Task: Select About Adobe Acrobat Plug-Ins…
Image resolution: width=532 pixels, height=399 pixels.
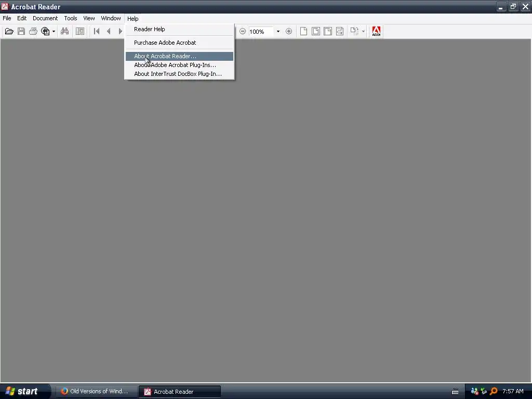Action: [179, 65]
